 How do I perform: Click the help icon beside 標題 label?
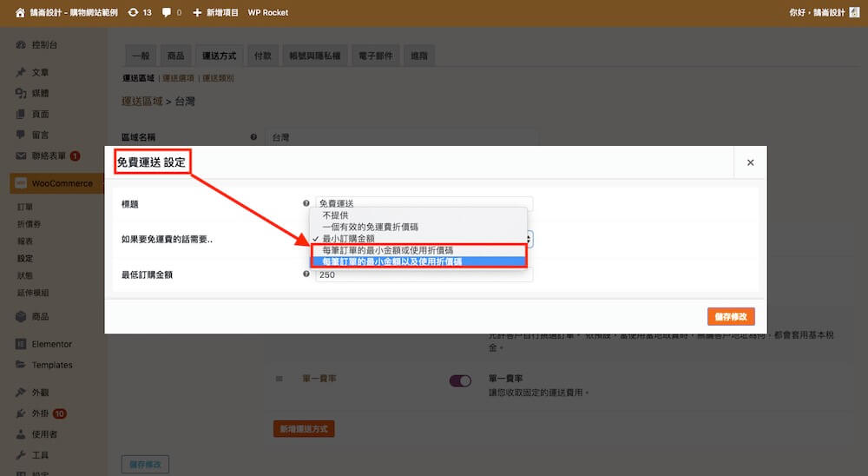tap(306, 203)
